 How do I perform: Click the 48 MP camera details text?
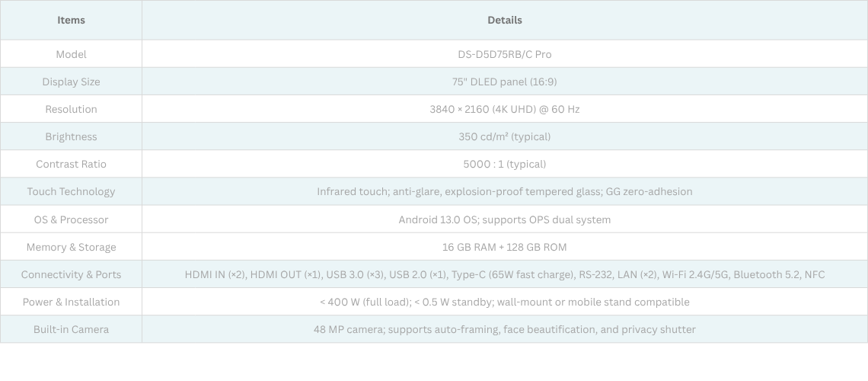click(x=504, y=329)
